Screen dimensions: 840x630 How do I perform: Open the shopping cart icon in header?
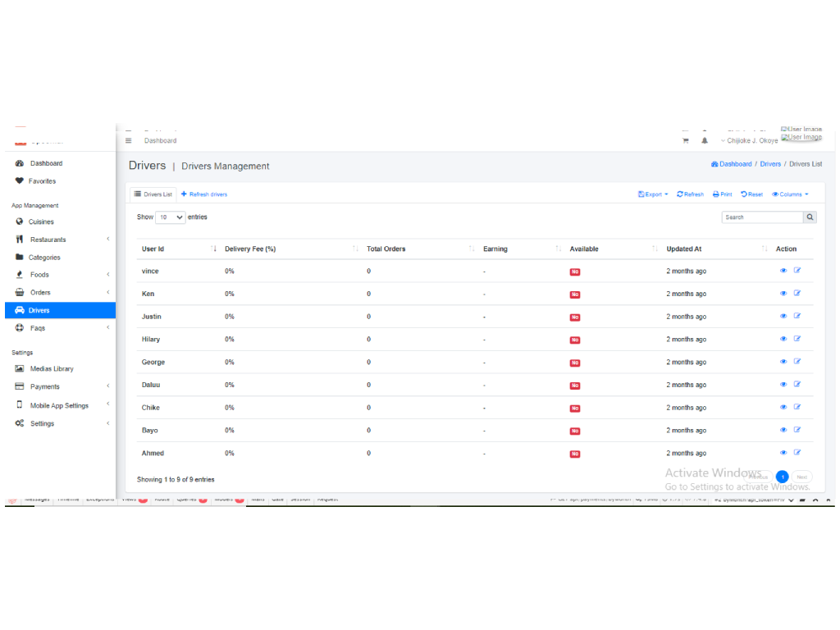click(x=686, y=140)
